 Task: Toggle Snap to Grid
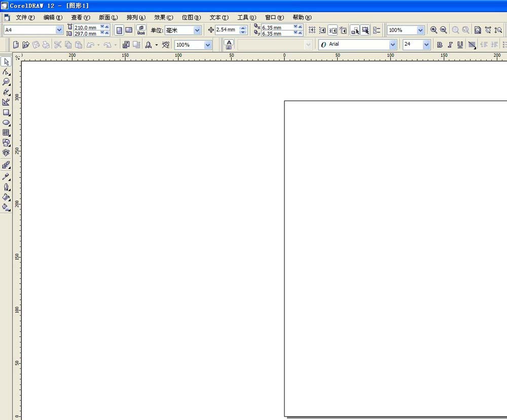tap(312, 30)
